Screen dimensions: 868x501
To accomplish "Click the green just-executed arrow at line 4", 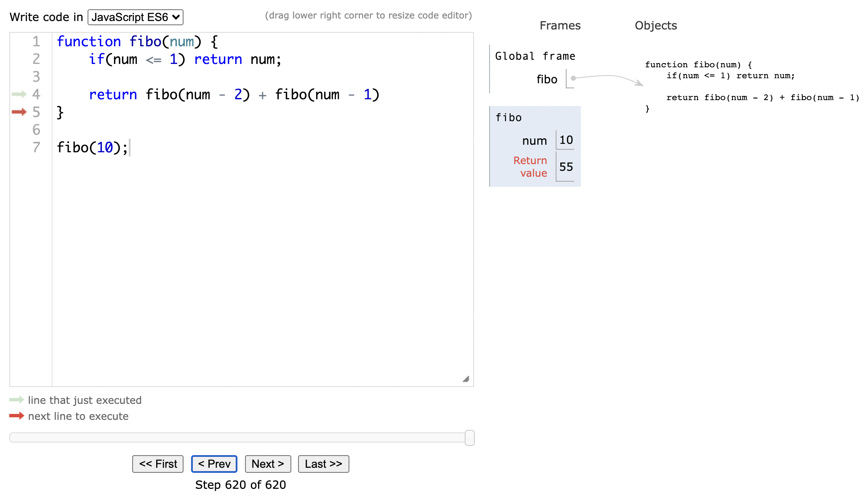I will [19, 94].
